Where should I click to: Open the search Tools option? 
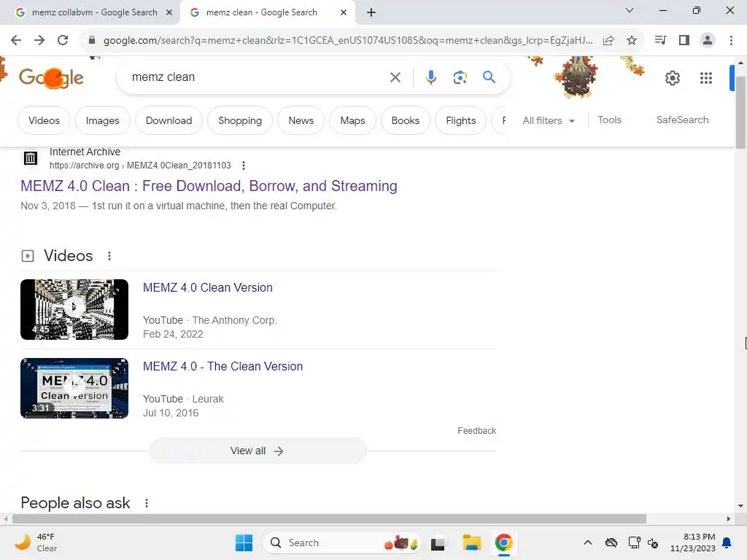609,120
